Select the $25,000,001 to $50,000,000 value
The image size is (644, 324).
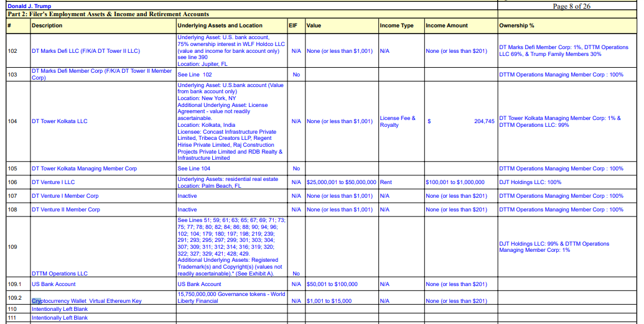click(x=342, y=182)
